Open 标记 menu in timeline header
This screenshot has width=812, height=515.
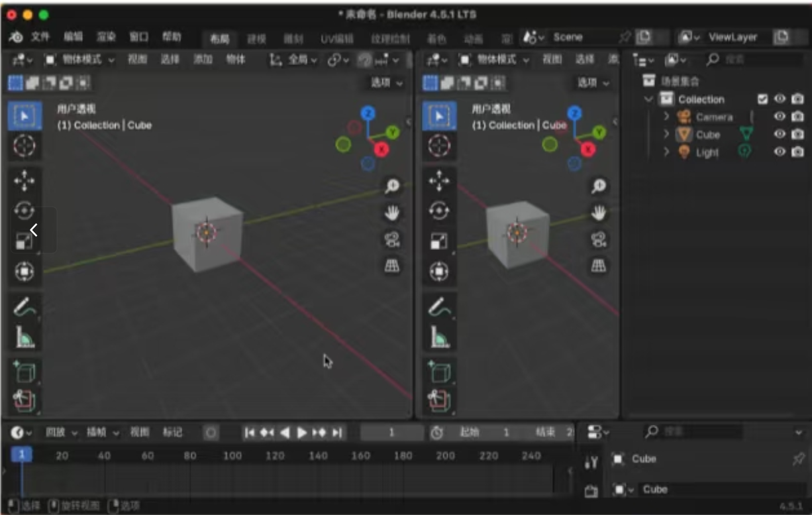pos(172,433)
